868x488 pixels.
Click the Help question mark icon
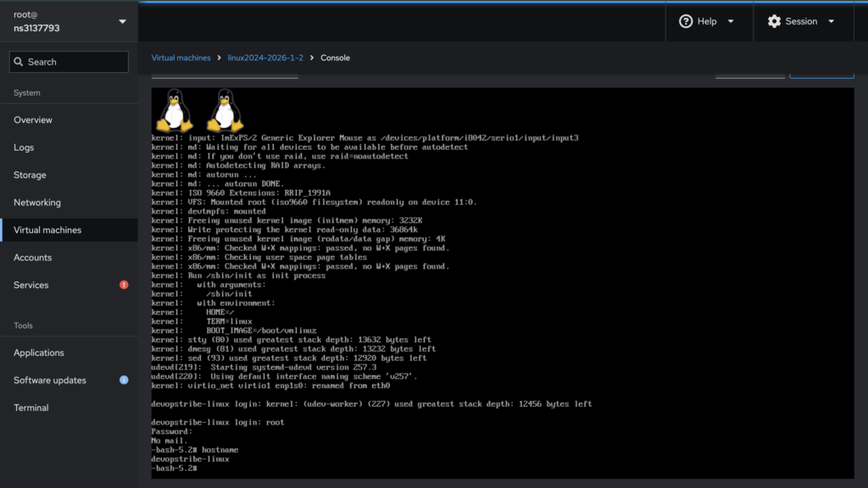[686, 21]
